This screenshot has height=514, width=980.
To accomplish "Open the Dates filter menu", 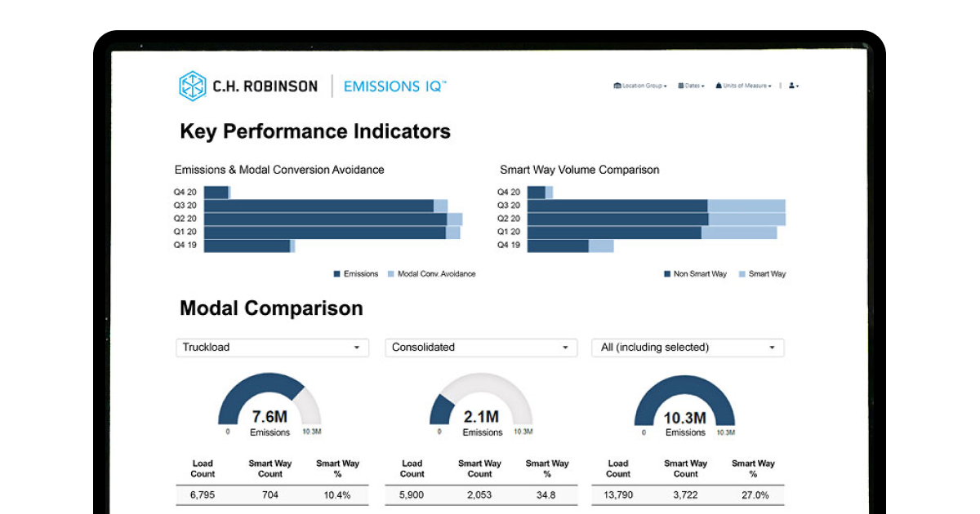I will point(691,86).
